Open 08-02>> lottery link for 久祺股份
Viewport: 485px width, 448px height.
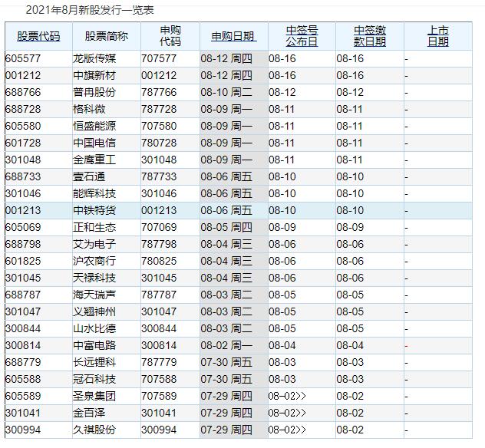click(x=287, y=430)
